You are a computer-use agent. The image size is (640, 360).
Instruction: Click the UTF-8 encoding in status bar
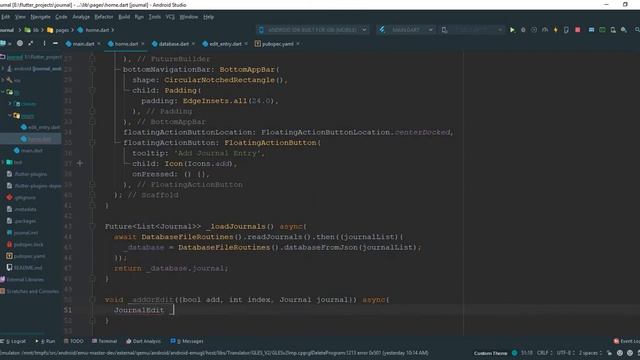click(x=566, y=353)
